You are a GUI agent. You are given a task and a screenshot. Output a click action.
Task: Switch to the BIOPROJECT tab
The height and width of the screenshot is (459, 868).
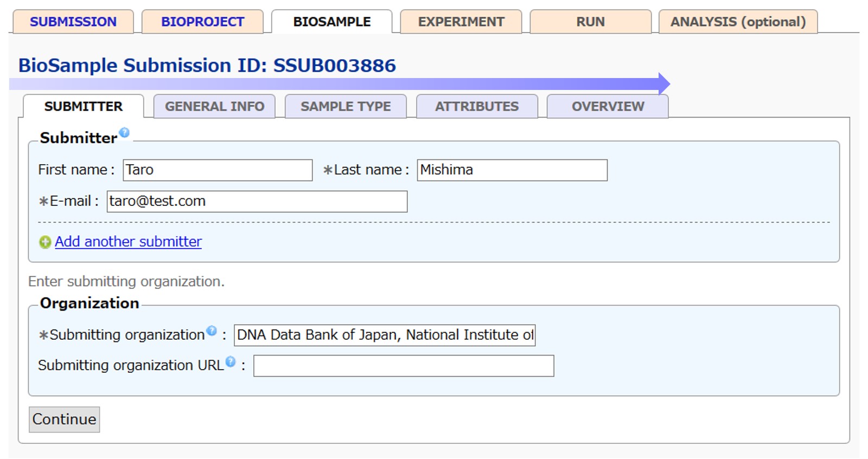(202, 22)
